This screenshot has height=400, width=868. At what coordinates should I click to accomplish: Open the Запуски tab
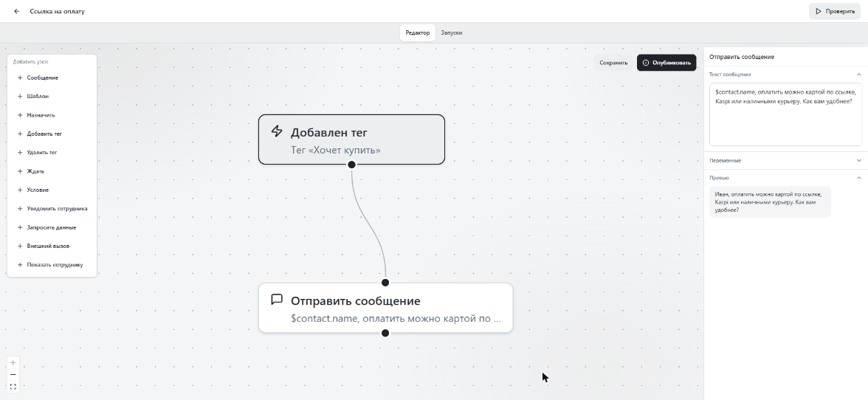click(451, 32)
